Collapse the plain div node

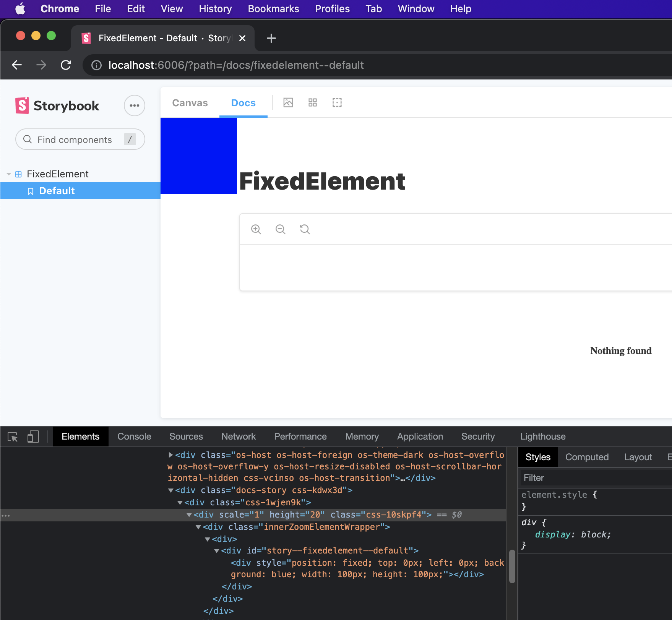tap(208, 539)
